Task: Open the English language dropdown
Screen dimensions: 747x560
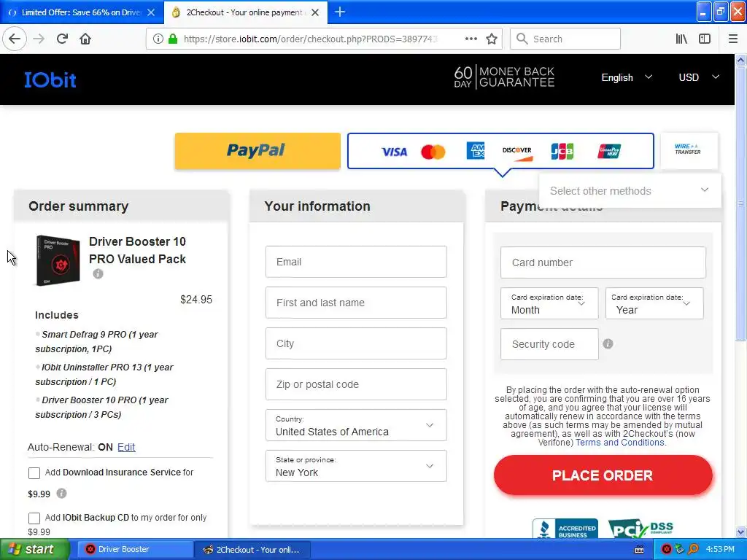Action: point(627,77)
